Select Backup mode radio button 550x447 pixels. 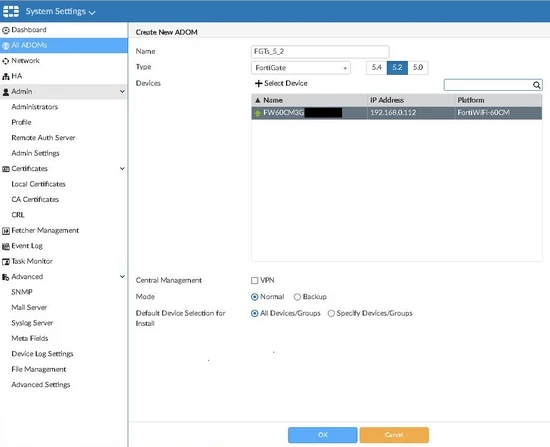pos(297,297)
